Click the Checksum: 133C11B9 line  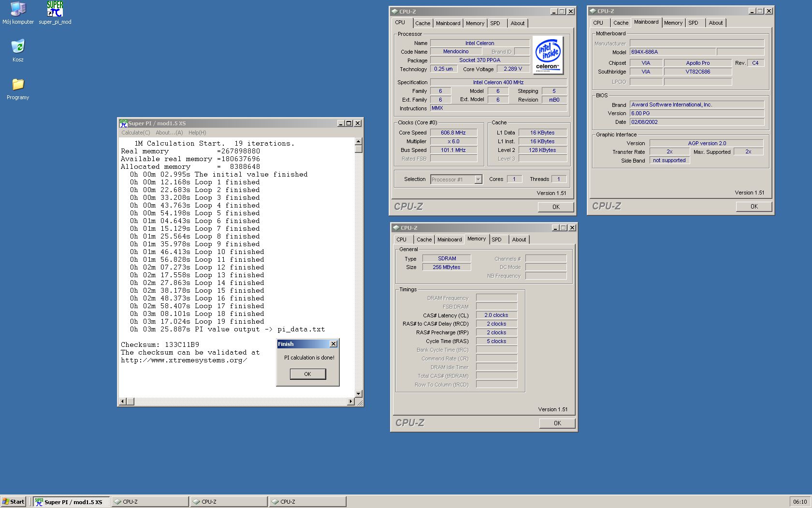tap(160, 345)
